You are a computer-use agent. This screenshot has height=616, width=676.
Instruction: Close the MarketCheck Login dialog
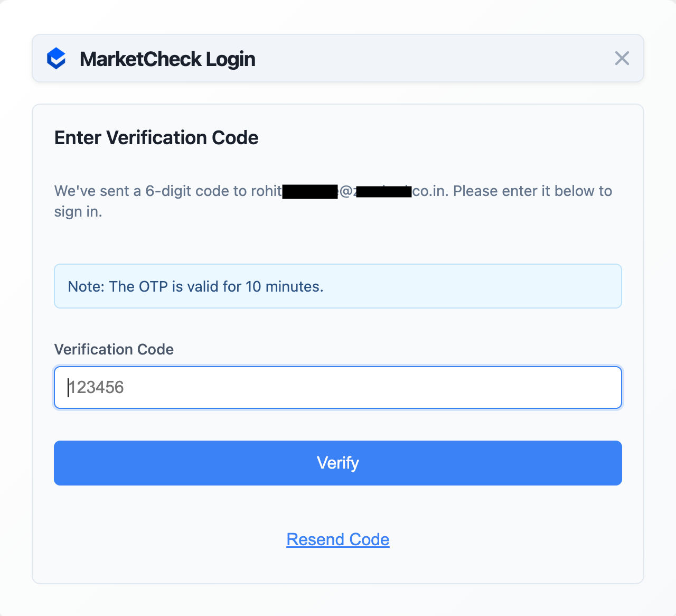click(622, 58)
